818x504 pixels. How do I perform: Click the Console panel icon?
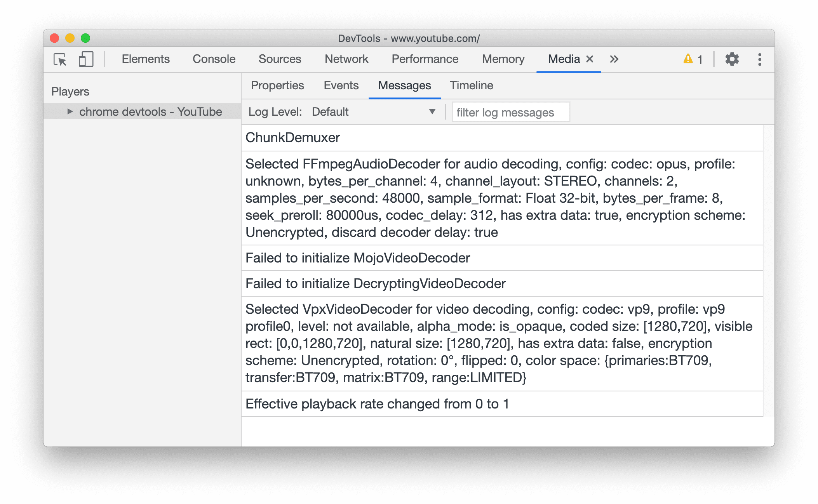214,59
